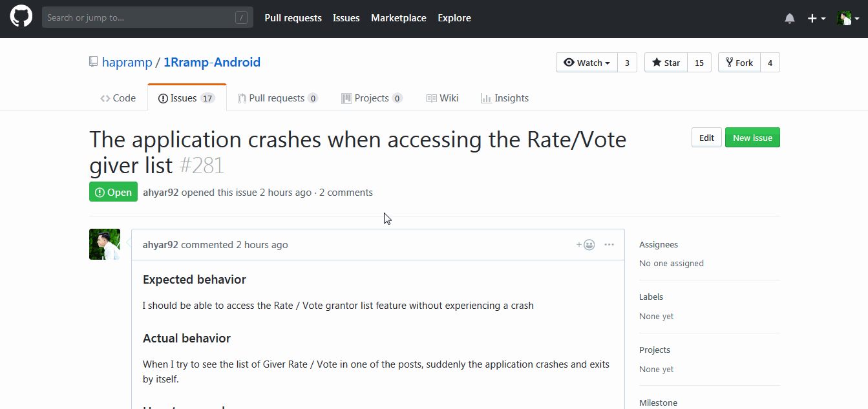868x409 pixels.
Task: Open the user avatar menu
Action: click(848, 19)
